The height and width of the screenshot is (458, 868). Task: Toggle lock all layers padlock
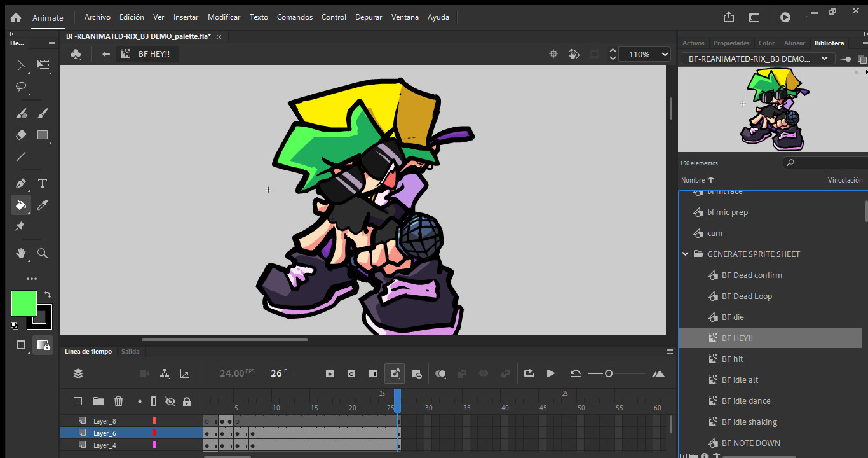(187, 401)
